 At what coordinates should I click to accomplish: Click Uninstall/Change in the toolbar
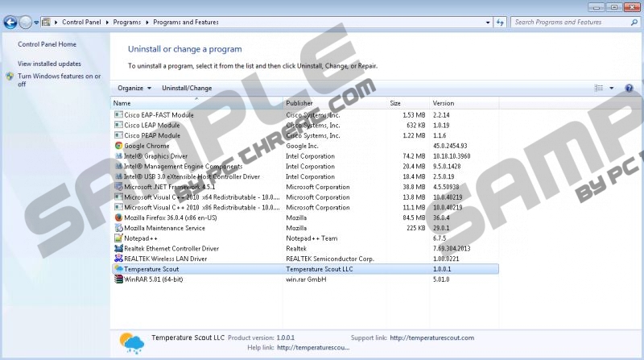(187, 88)
